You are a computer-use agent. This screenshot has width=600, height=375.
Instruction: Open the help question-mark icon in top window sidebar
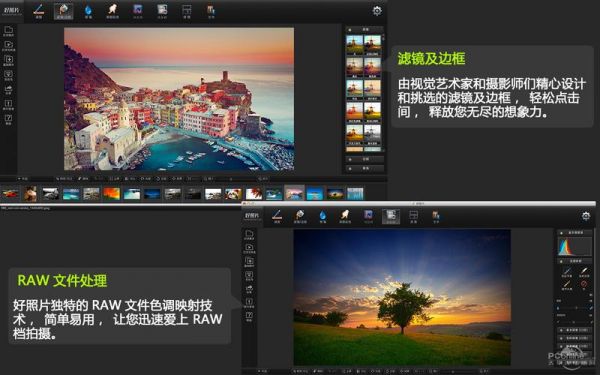[x=8, y=119]
